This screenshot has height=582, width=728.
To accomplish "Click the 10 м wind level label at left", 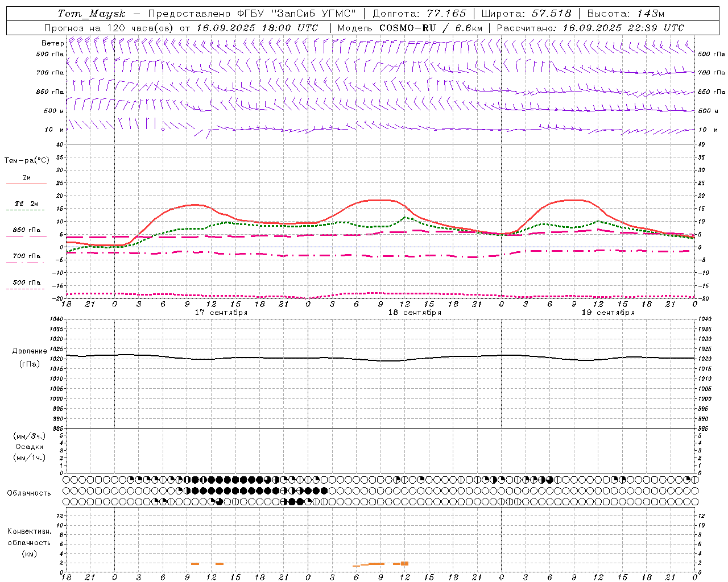I will (54, 130).
